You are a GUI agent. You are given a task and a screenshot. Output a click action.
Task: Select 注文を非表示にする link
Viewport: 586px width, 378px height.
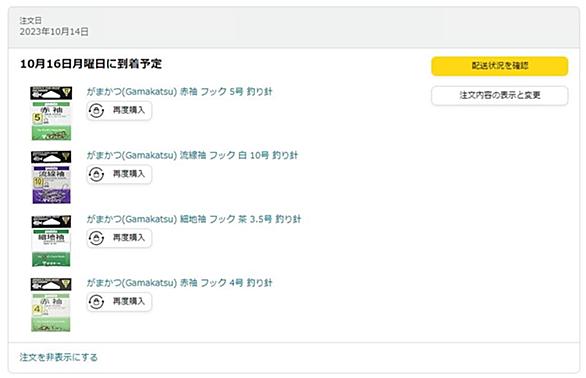58,357
